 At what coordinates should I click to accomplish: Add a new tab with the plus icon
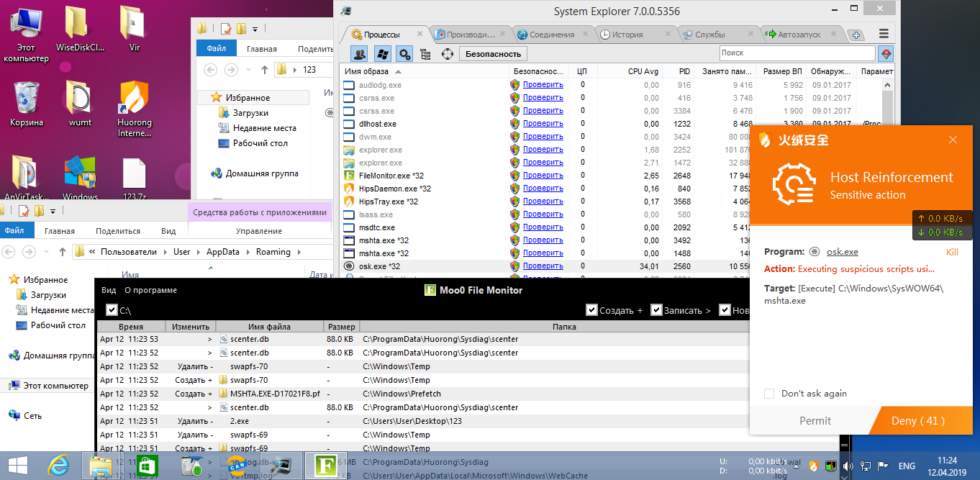click(x=856, y=35)
